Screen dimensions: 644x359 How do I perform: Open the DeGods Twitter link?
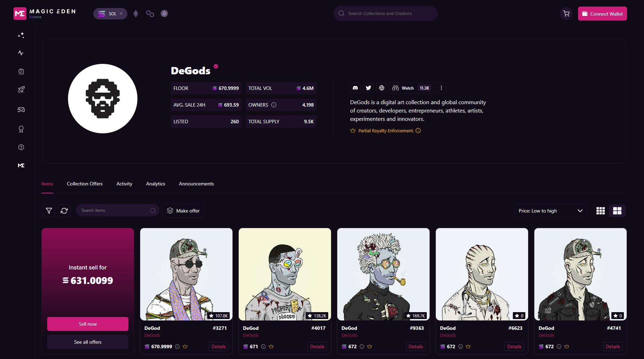tap(368, 88)
